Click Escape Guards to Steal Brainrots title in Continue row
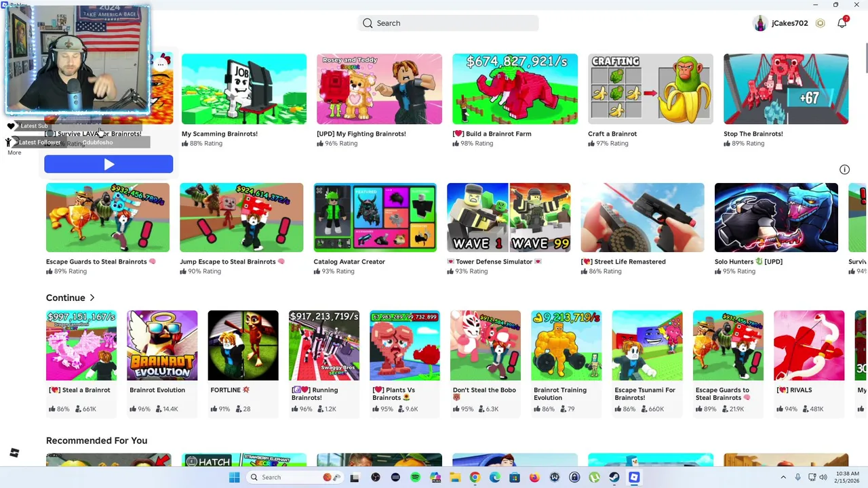Viewport: 868px width, 488px height. [x=723, y=394]
